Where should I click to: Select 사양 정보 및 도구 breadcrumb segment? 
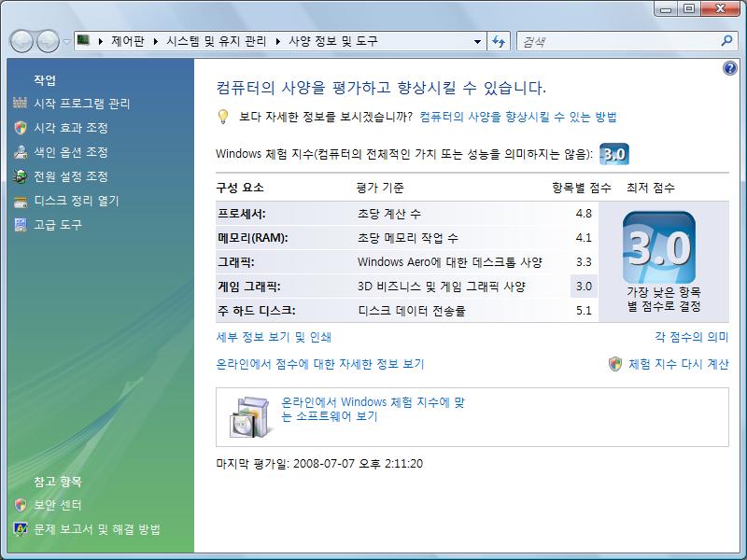(x=333, y=41)
